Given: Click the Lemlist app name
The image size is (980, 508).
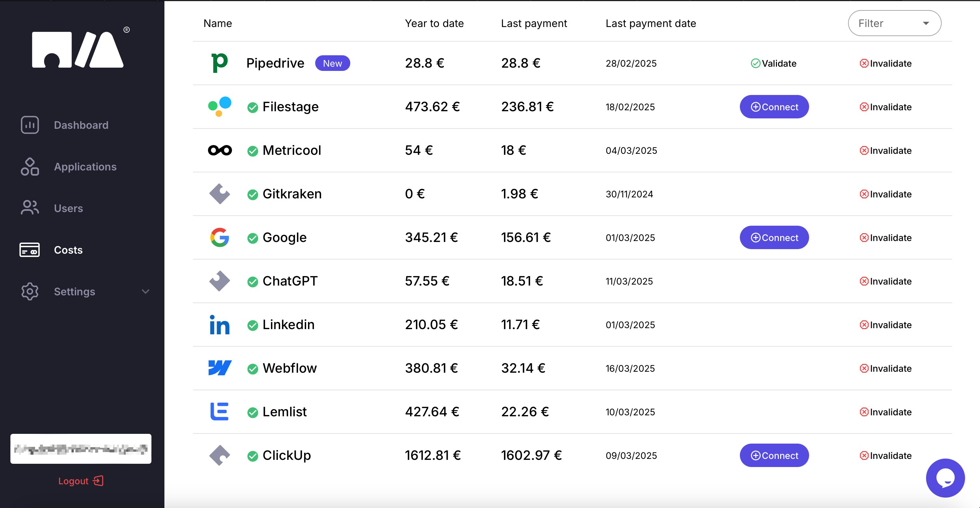Looking at the screenshot, I should click(284, 412).
